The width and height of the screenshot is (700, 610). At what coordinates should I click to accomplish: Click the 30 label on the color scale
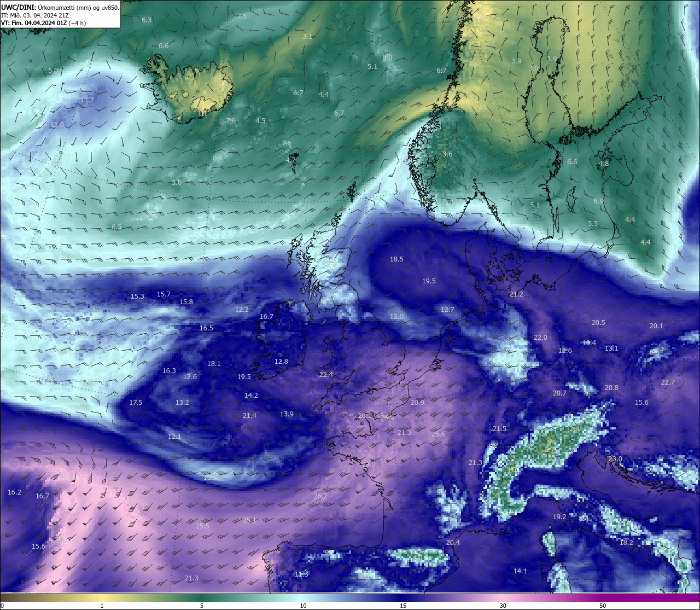point(503,606)
